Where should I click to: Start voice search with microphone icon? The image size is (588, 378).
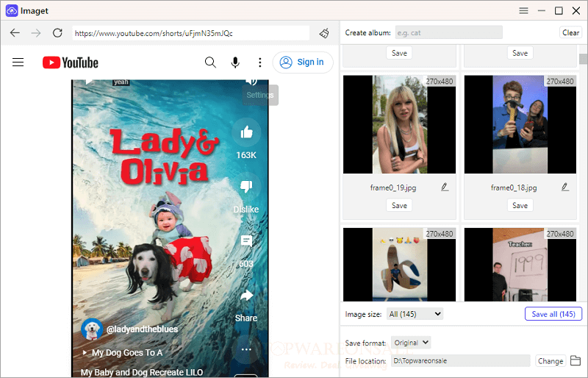tap(235, 63)
